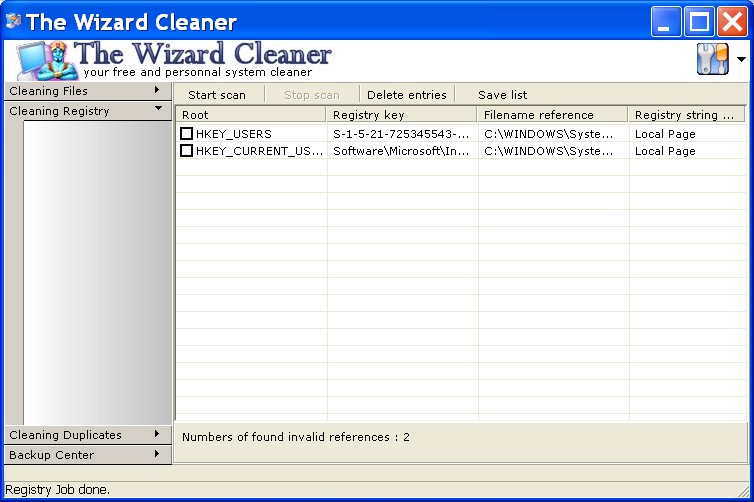Expand the Cleaning Files section arrow
Image resolution: width=754 pixels, height=502 pixels.
coord(157,90)
